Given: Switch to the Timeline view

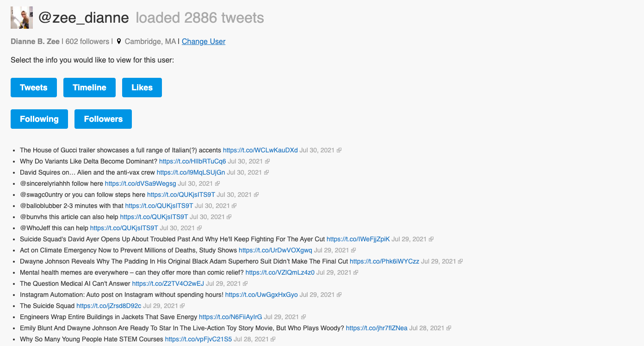Looking at the screenshot, I should (x=89, y=88).
